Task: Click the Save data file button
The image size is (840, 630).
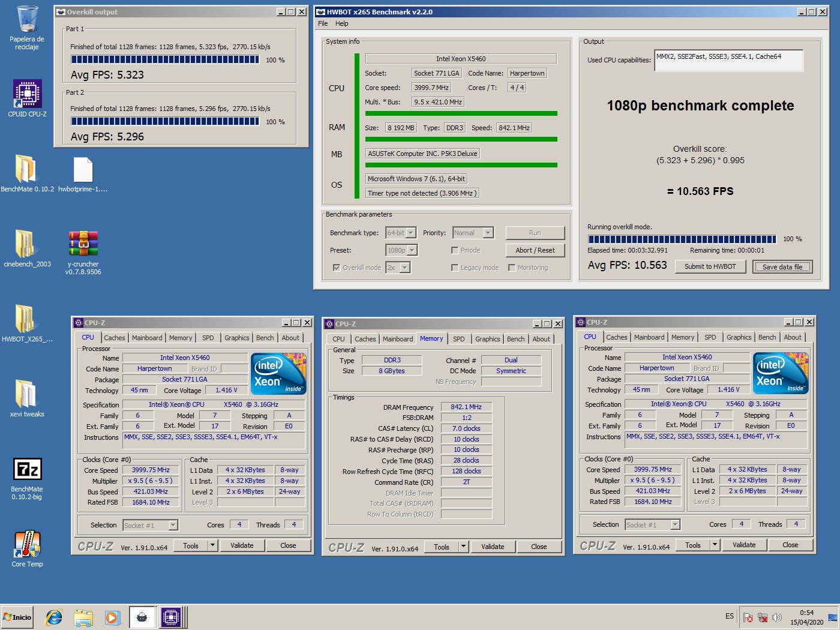Action: (x=782, y=267)
